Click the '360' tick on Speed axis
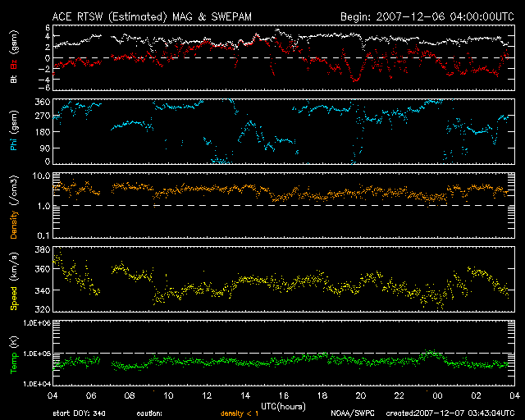This screenshot has width=525, height=420. click(x=43, y=269)
